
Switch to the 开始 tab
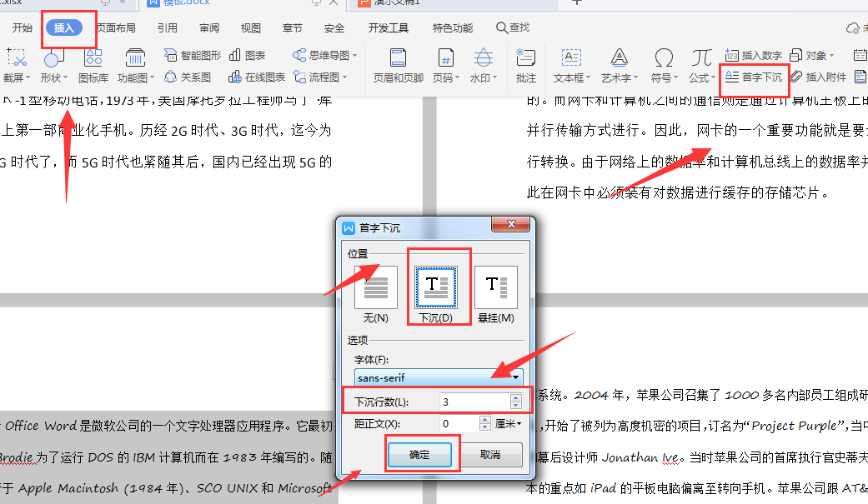[x=23, y=27]
